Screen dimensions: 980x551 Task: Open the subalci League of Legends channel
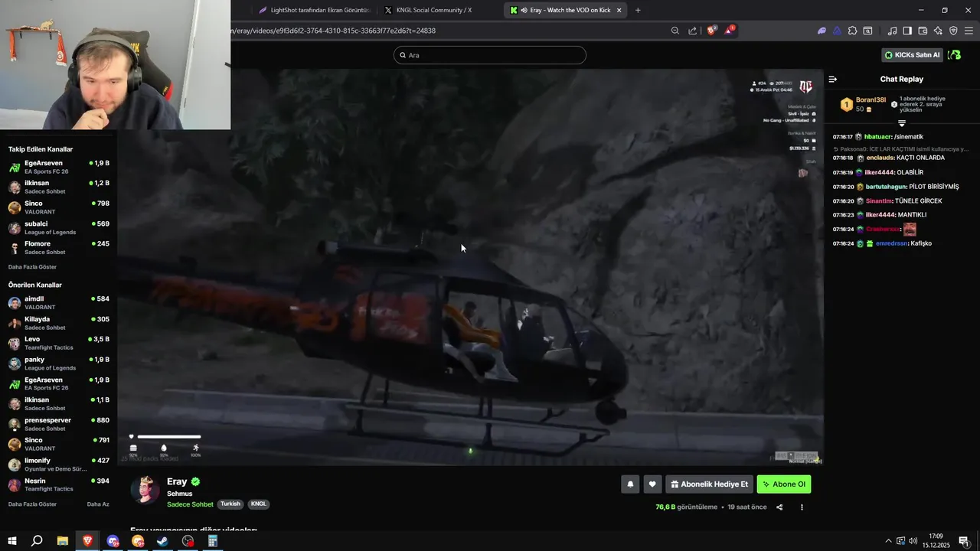[59, 227]
